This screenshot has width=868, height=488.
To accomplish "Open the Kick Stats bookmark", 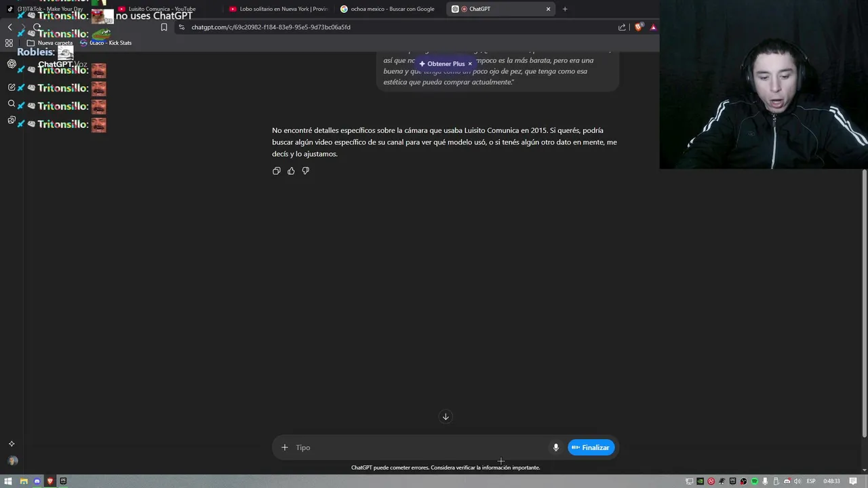I will (x=106, y=43).
